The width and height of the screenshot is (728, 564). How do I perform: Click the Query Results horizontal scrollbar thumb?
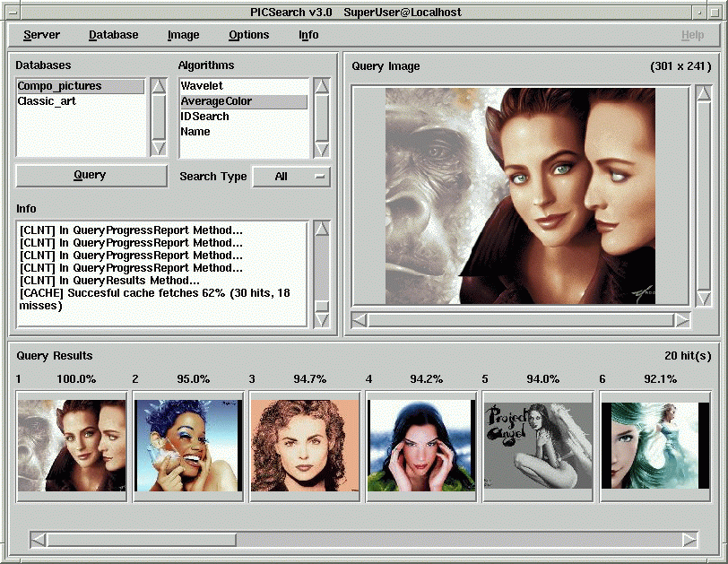click(x=141, y=540)
